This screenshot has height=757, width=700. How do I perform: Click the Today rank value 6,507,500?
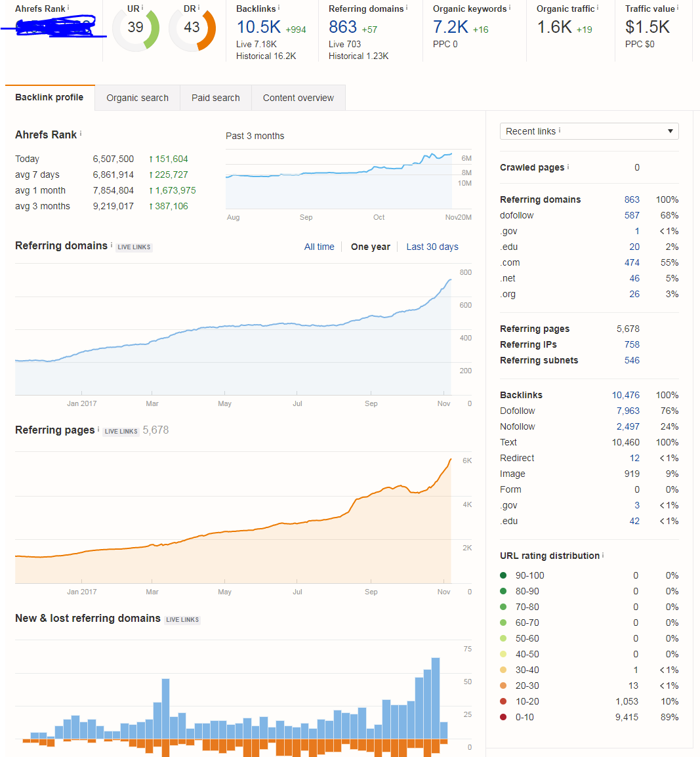click(113, 159)
